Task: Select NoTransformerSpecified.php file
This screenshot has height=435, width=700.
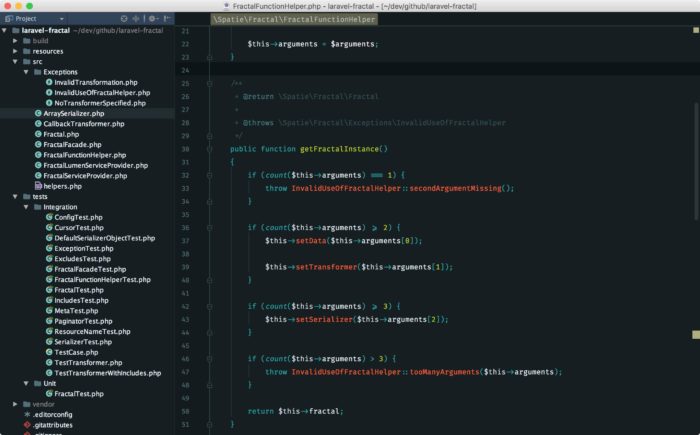Action: pyautogui.click(x=100, y=103)
